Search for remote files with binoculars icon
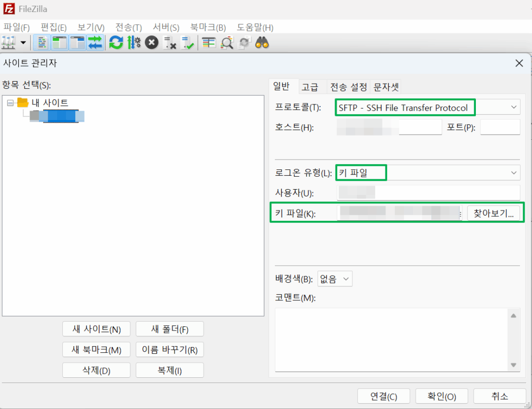532x409 pixels. pyautogui.click(x=262, y=43)
